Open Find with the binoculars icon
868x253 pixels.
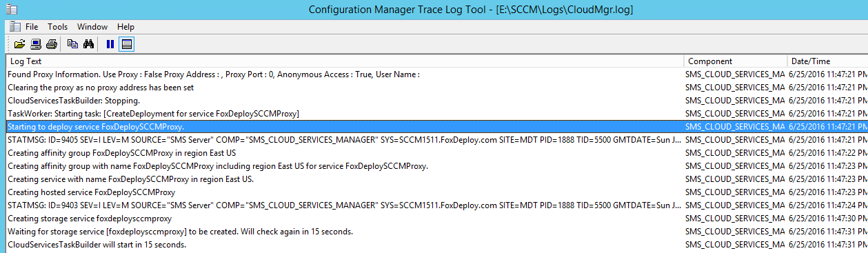point(88,44)
